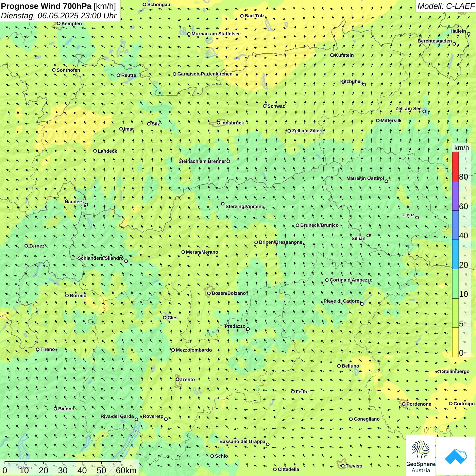Click the Steinach am Brenner label
476x476 pixels.
pos(202,161)
